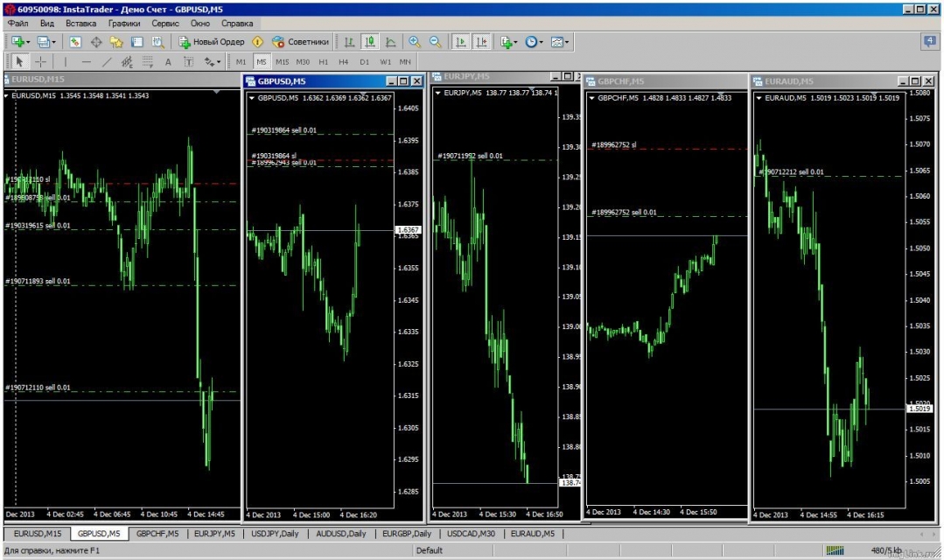Zoom out on the chart

435,41
